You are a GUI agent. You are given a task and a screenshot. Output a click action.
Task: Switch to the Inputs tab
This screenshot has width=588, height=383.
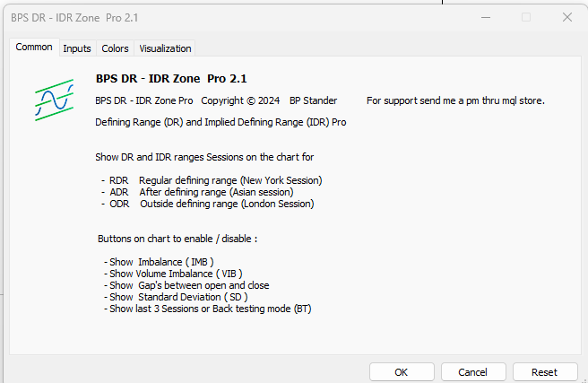click(77, 48)
